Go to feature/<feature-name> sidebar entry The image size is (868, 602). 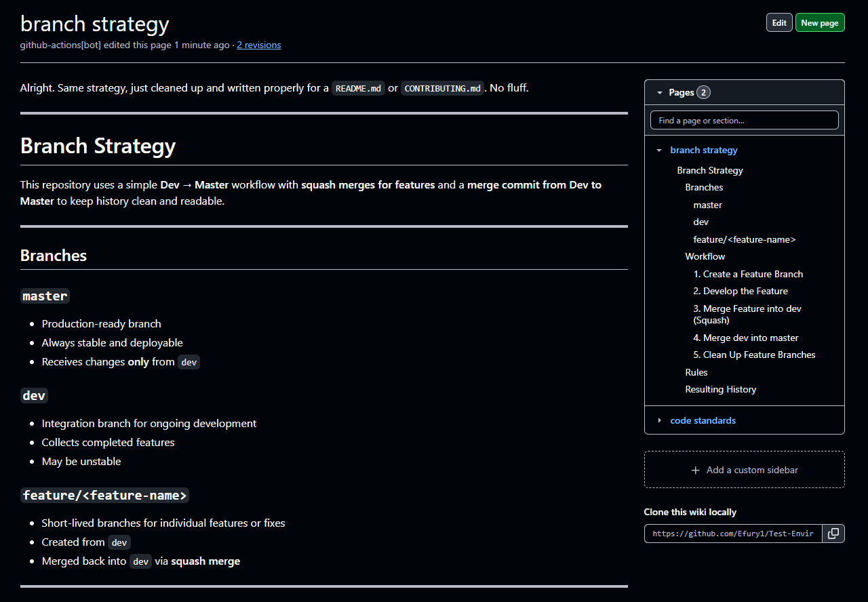745,240
